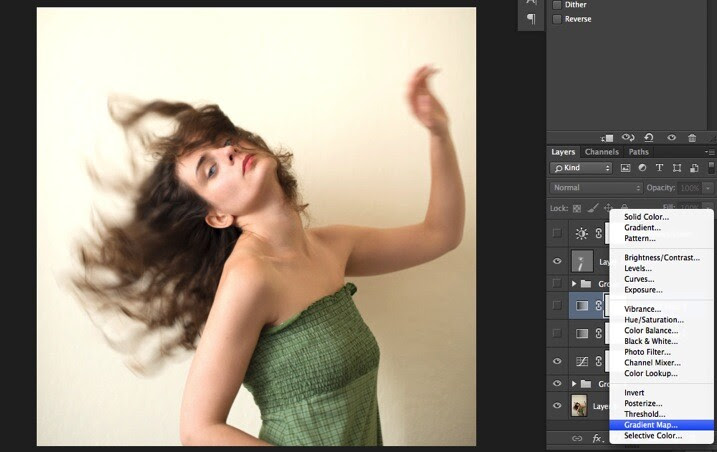
Task: Click the link layers icon
Action: [x=577, y=438]
